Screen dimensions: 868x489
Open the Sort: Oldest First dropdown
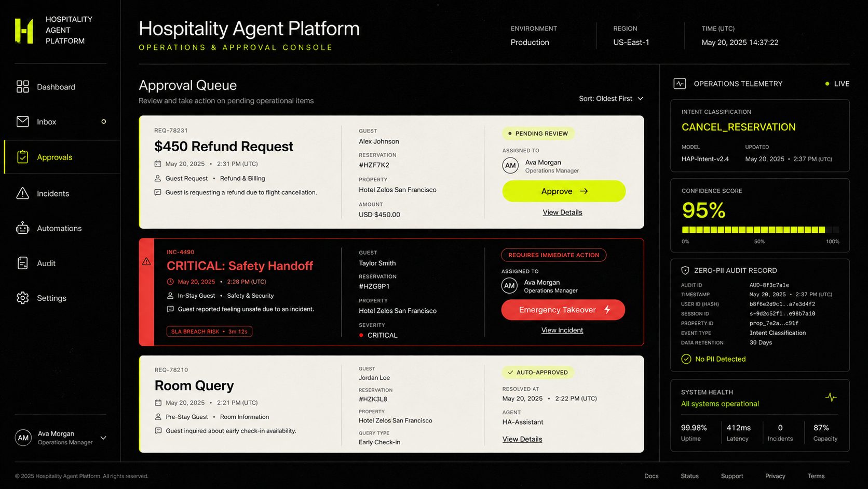coord(611,99)
